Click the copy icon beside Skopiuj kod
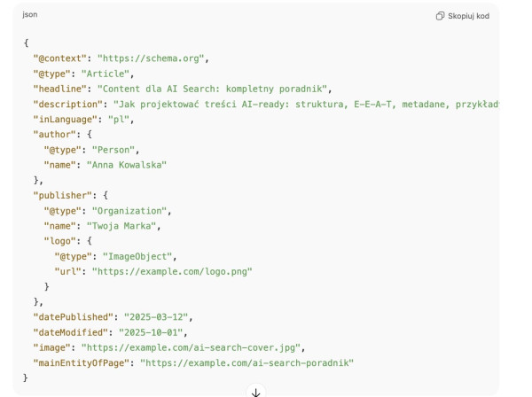This screenshot has width=532, height=397. pyautogui.click(x=440, y=16)
